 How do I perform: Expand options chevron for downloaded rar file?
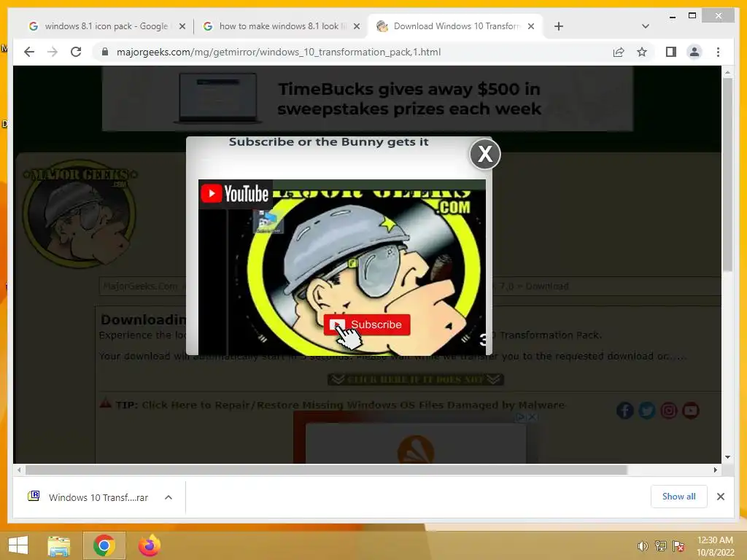(169, 497)
